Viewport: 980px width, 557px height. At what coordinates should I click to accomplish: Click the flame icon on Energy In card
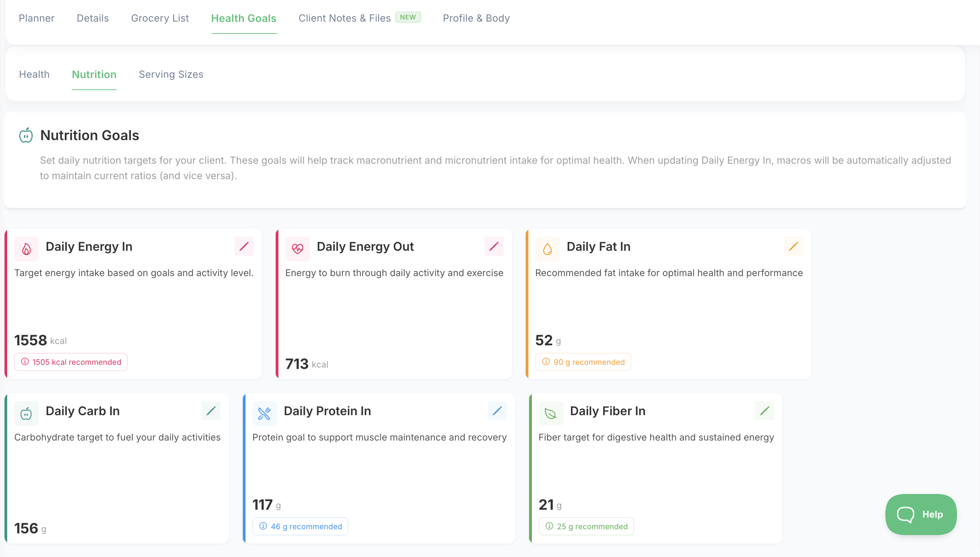pyautogui.click(x=26, y=249)
